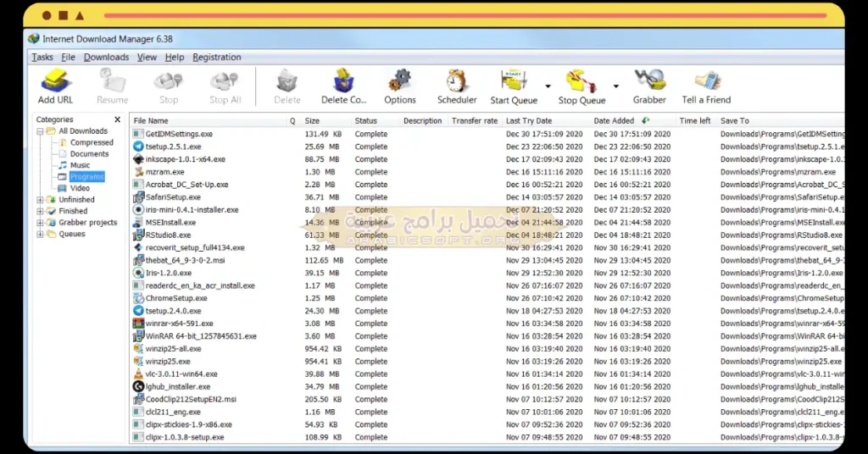Click the Chrome setup icon for ChromeSetup.exe
Image resolution: width=868 pixels, height=454 pixels.
[138, 298]
